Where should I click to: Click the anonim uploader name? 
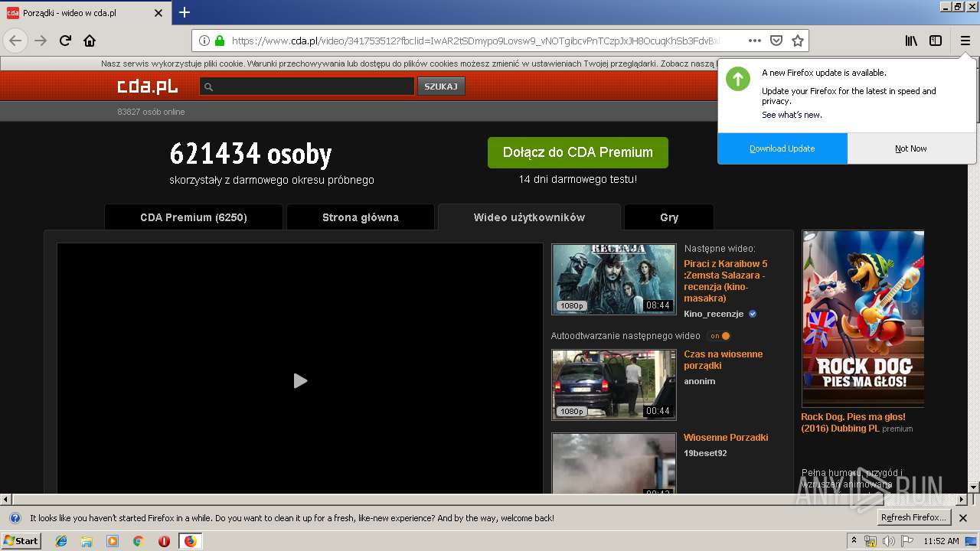click(x=700, y=381)
